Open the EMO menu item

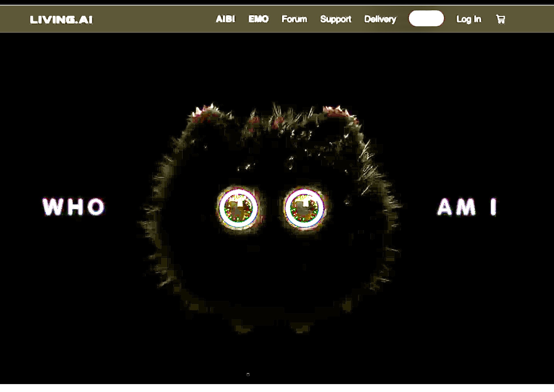click(258, 19)
